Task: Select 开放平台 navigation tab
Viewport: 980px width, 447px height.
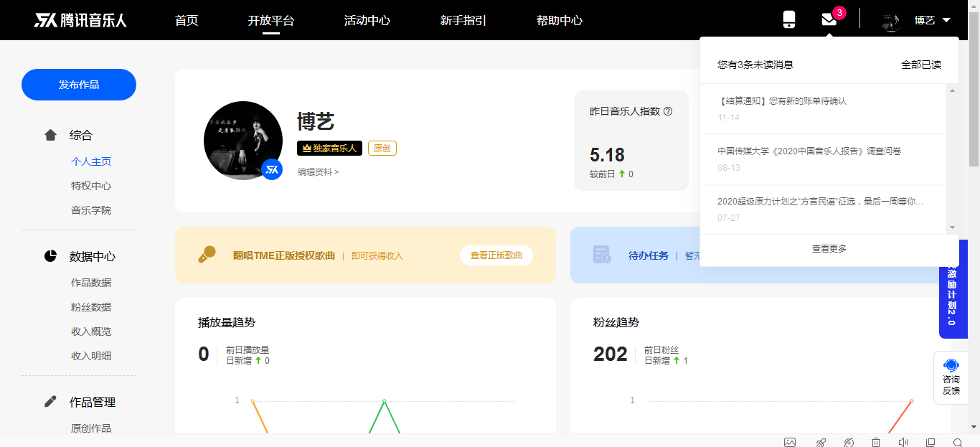Action: pos(271,20)
